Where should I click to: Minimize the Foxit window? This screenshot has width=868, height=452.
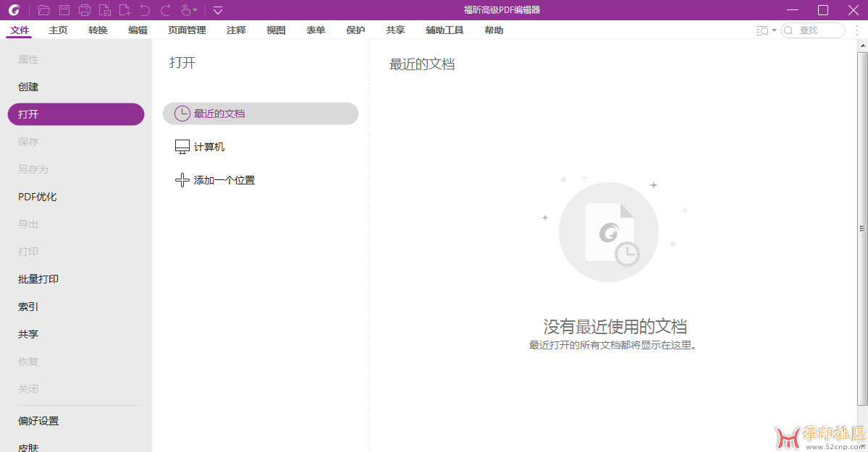[793, 10]
